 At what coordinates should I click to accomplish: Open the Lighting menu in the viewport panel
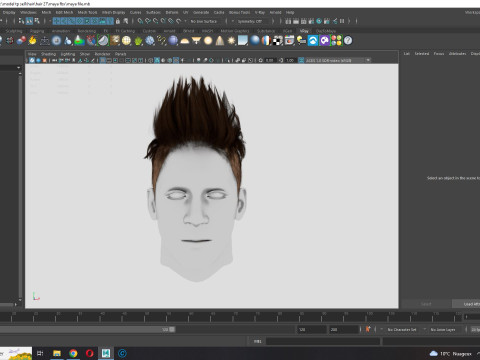click(68, 54)
